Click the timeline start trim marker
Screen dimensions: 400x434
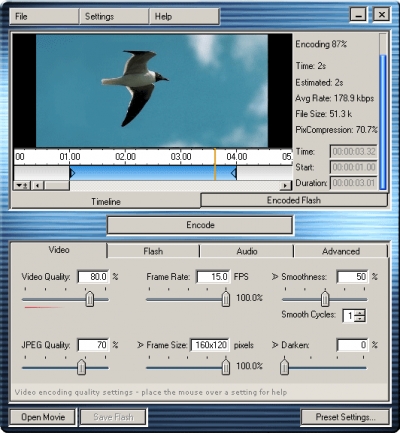(72, 173)
